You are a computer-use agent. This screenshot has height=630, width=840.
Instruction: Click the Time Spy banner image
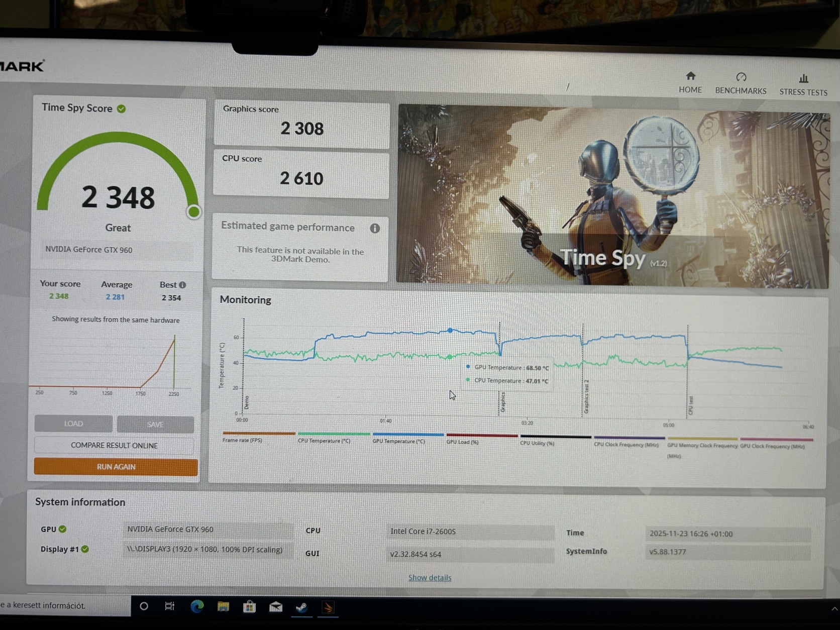coord(613,196)
